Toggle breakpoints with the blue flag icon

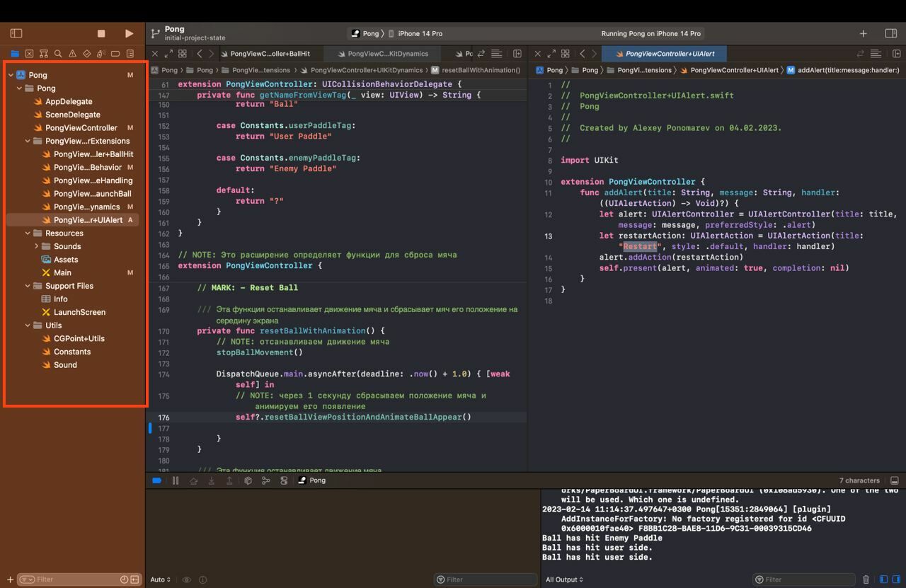(156, 480)
